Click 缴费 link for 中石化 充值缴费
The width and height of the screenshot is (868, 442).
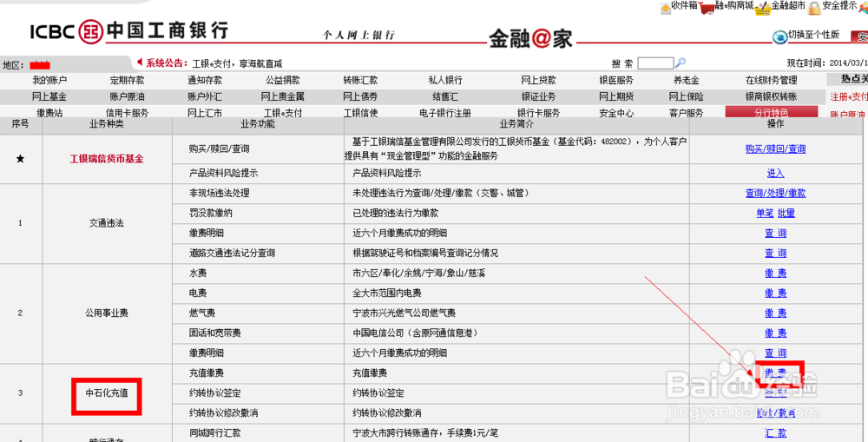click(775, 373)
